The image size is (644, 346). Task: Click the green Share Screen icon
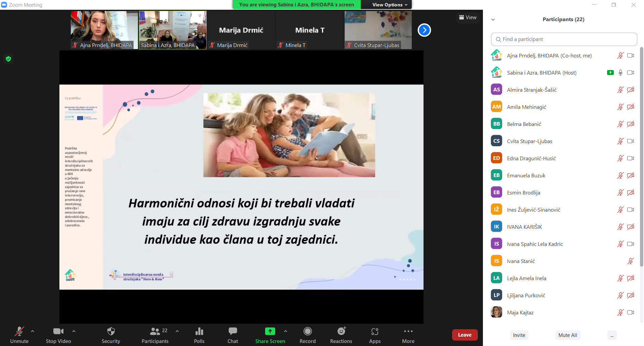270,332
